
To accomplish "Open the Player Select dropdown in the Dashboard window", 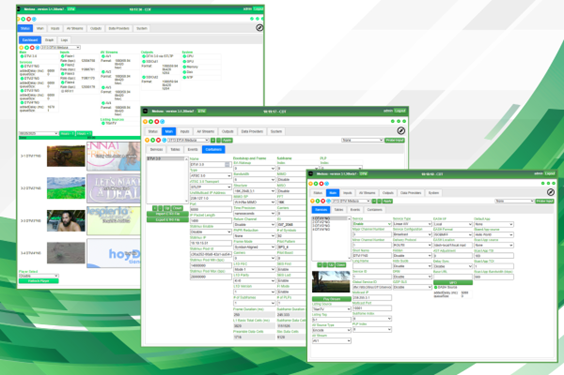I will (38, 276).
